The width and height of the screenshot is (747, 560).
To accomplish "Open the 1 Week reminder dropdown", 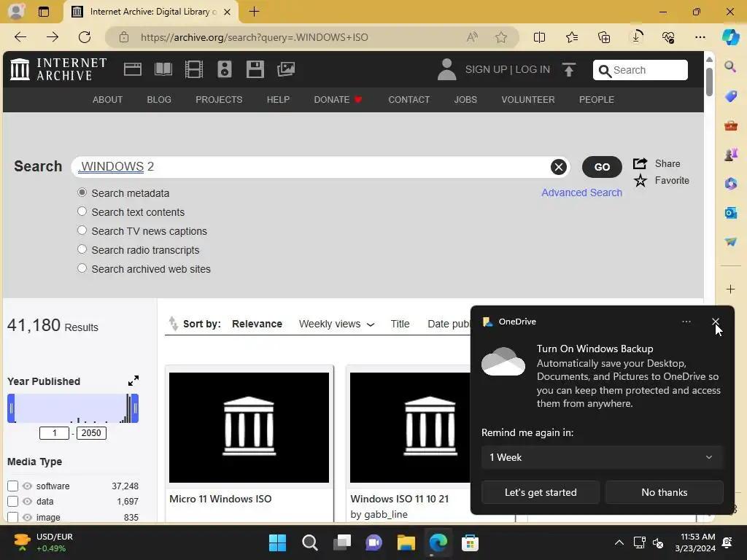I will pos(602,457).
